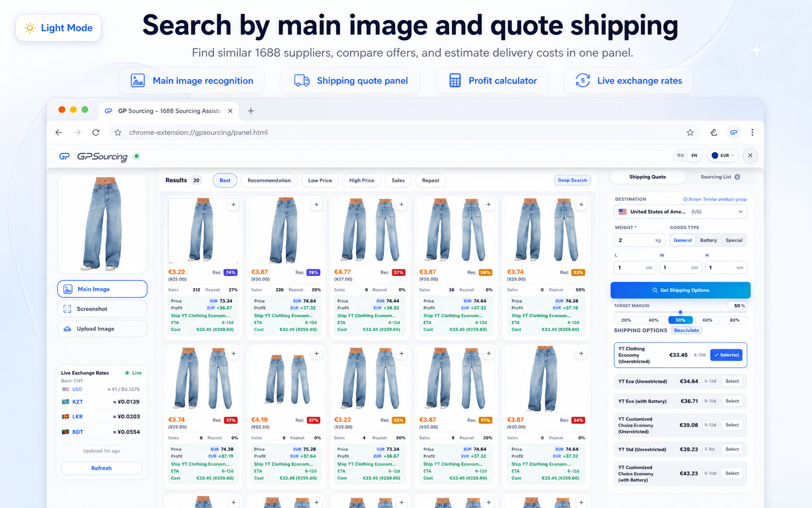
Task: Sort results by Recommendation
Action: tap(269, 180)
